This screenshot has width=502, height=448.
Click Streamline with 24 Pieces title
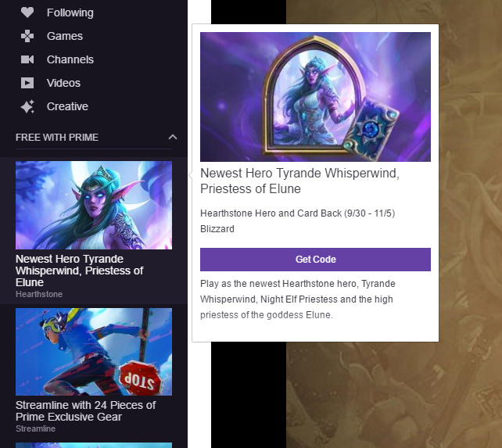click(85, 410)
